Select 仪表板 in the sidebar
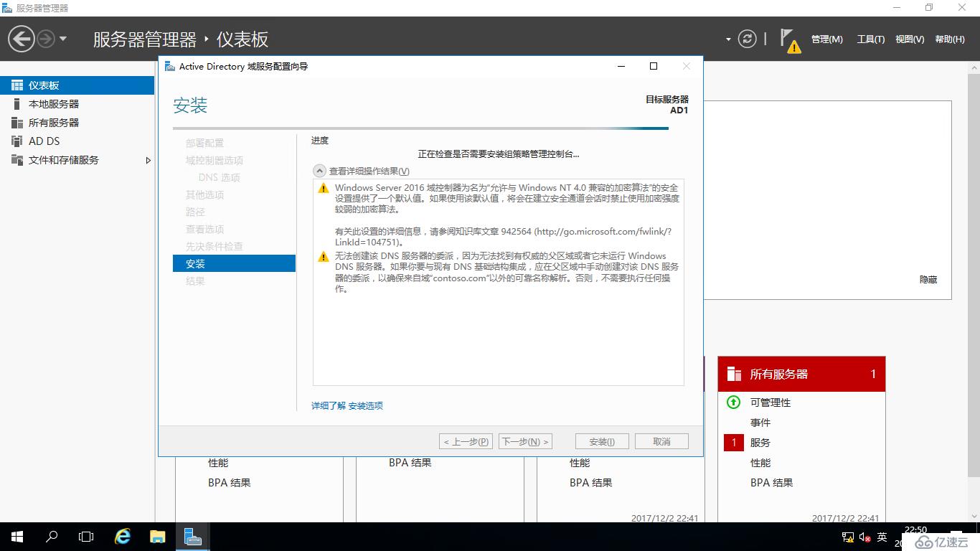This screenshot has width=980, height=551. tap(77, 85)
